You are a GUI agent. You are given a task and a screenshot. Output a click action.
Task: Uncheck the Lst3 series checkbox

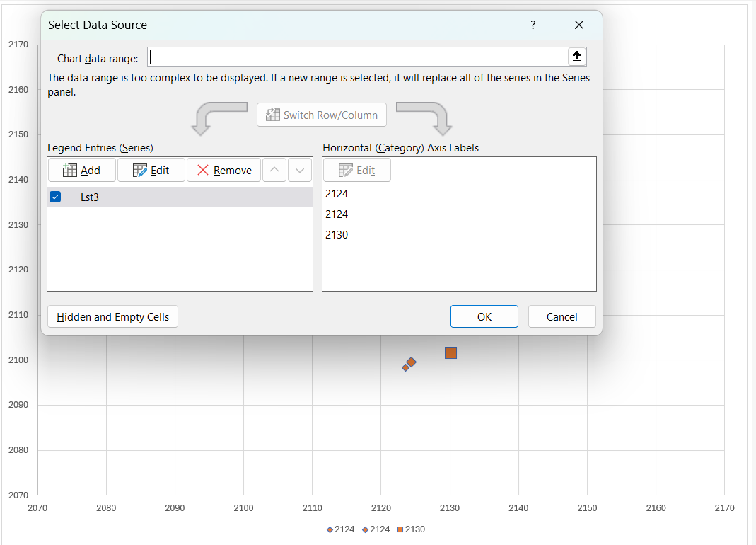55,197
